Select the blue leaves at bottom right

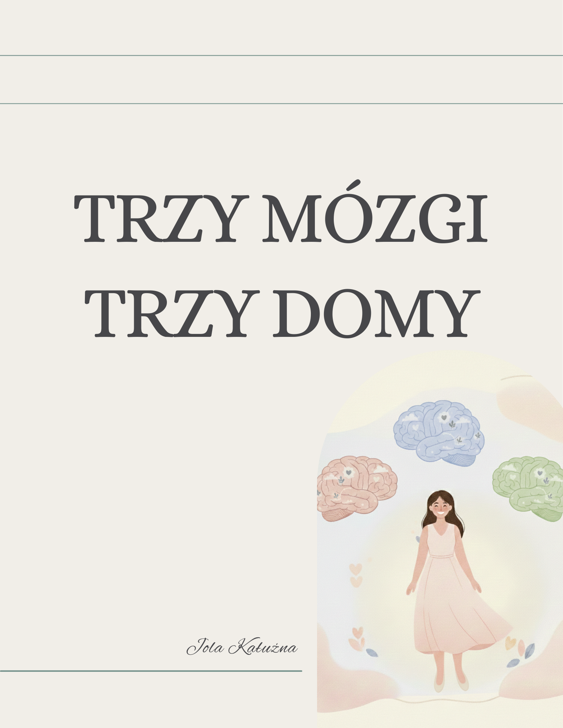point(521,656)
